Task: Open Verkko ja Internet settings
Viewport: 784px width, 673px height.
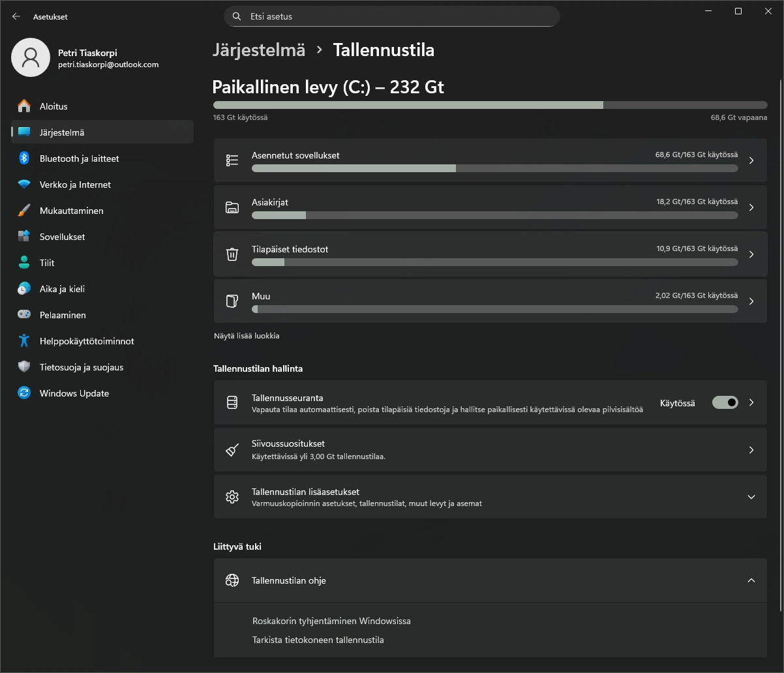Action: coord(75,185)
